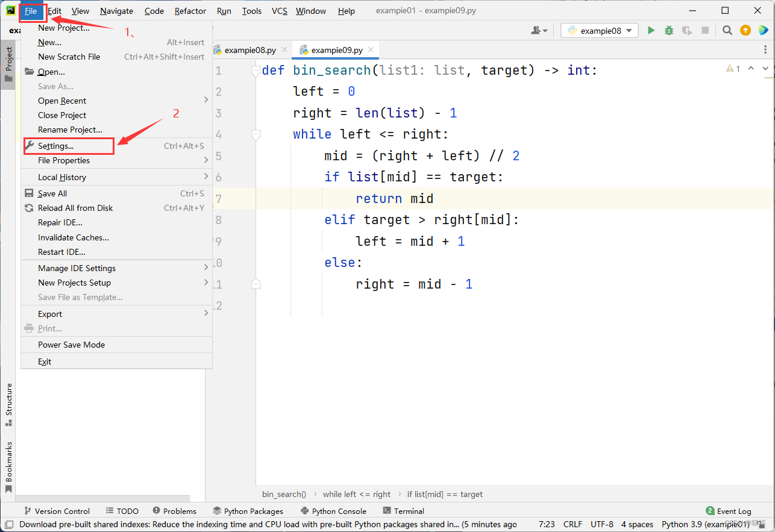This screenshot has width=775, height=532.
Task: Open the Tools menu
Action: point(252,11)
